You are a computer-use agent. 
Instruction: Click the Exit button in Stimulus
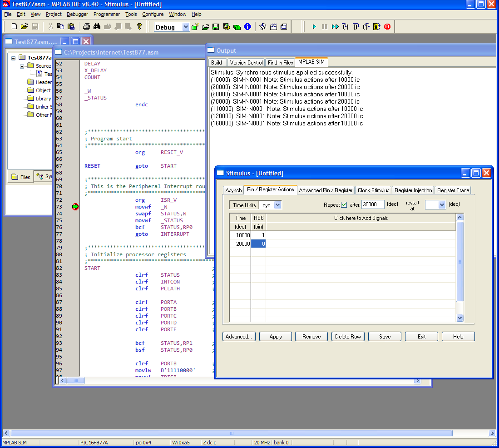[421, 337]
